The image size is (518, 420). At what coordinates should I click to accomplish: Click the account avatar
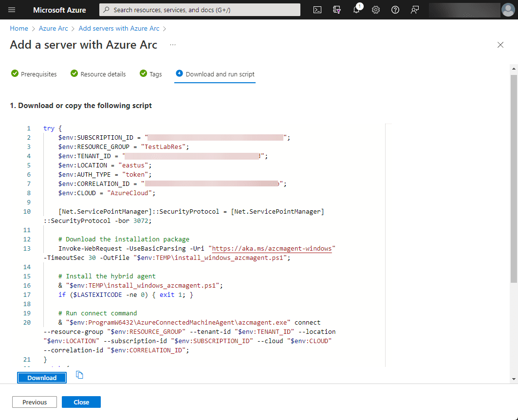(508, 10)
